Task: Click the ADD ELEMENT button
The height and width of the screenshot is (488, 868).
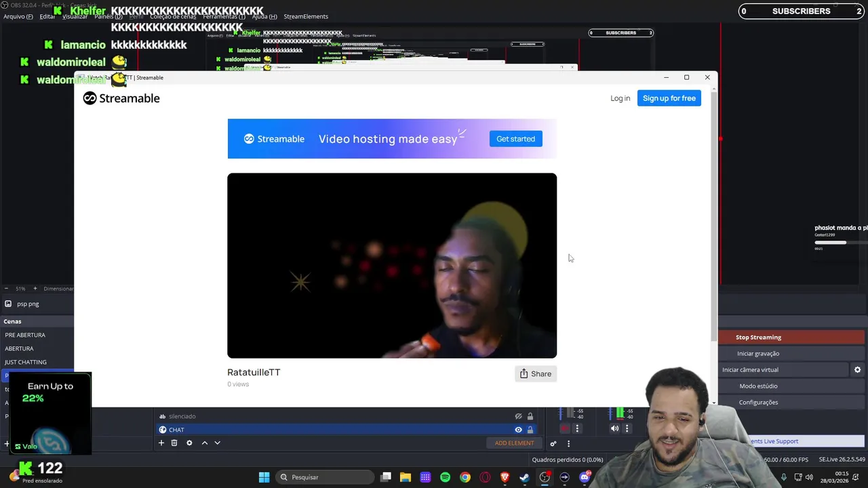Action: pyautogui.click(x=514, y=443)
